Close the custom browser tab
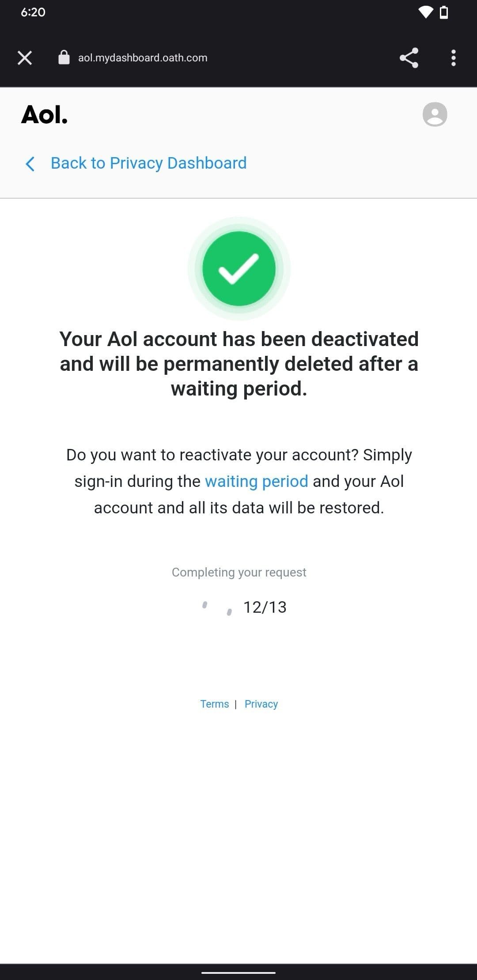 (24, 57)
